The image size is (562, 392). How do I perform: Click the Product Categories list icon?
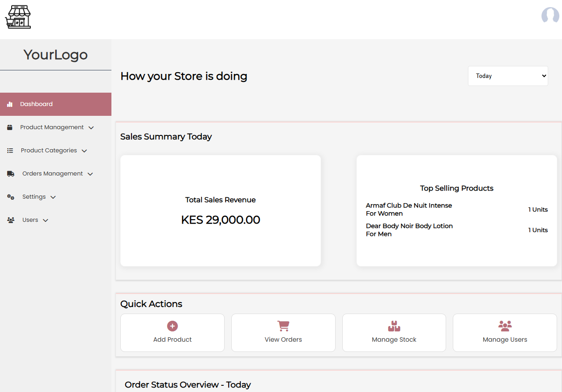[x=10, y=150]
